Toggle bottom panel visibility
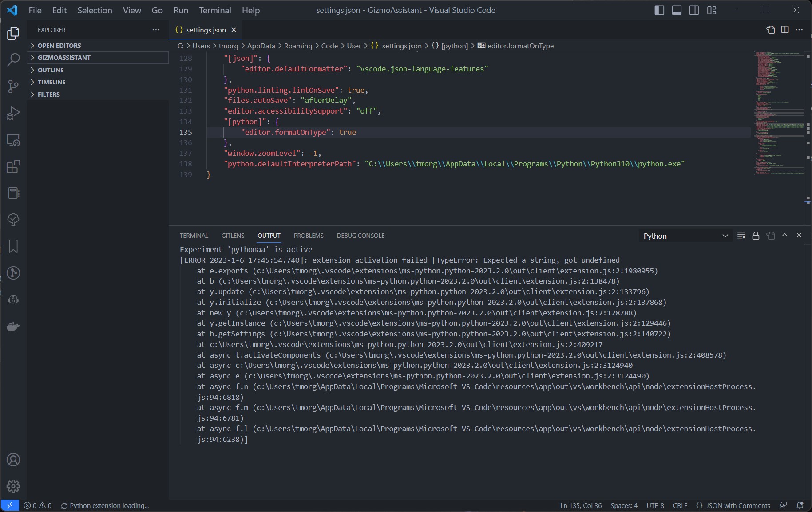Image resolution: width=812 pixels, height=512 pixels. point(677,10)
